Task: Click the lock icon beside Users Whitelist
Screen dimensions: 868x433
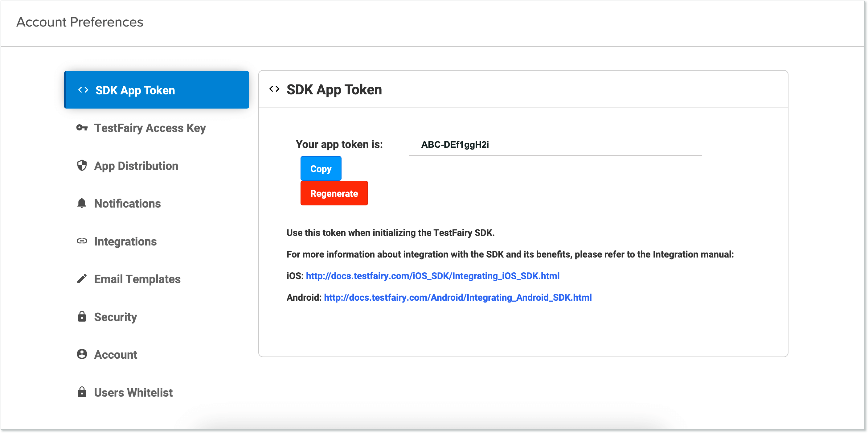Action: (82, 392)
